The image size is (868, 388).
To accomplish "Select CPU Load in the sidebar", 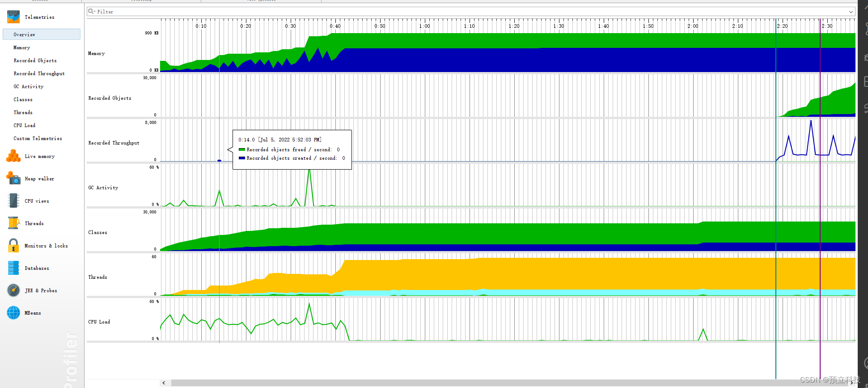I will pyautogui.click(x=25, y=125).
